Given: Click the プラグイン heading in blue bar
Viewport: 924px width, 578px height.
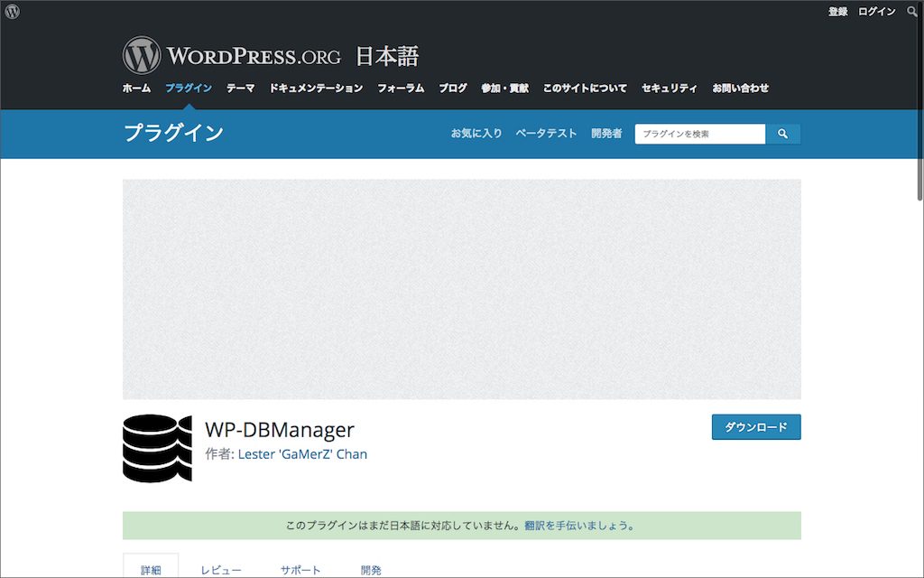Looking at the screenshot, I should tap(174, 133).
